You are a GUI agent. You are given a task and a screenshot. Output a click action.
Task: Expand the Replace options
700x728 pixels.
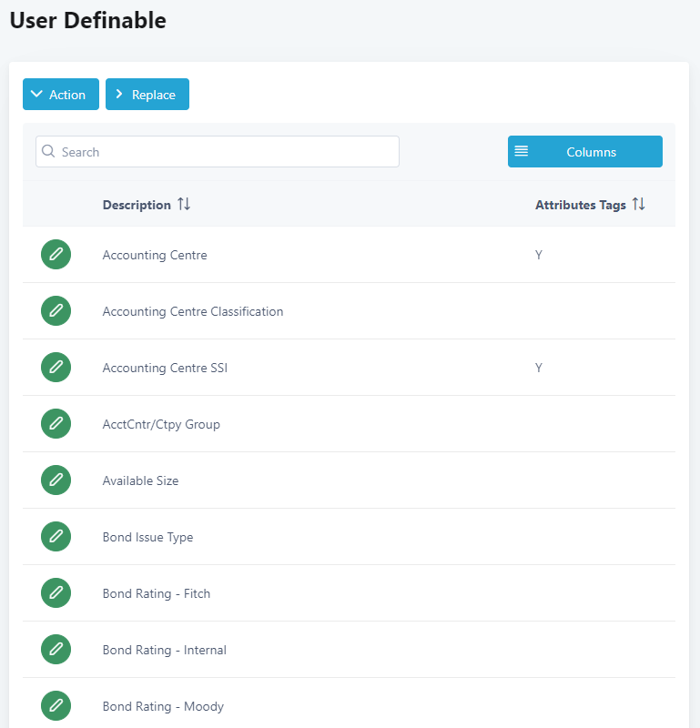tap(147, 95)
